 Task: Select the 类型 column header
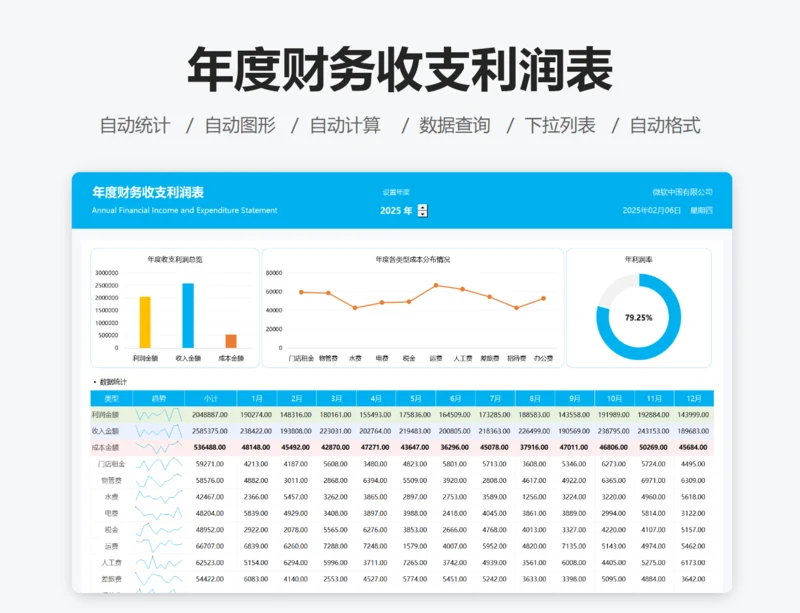(x=111, y=398)
